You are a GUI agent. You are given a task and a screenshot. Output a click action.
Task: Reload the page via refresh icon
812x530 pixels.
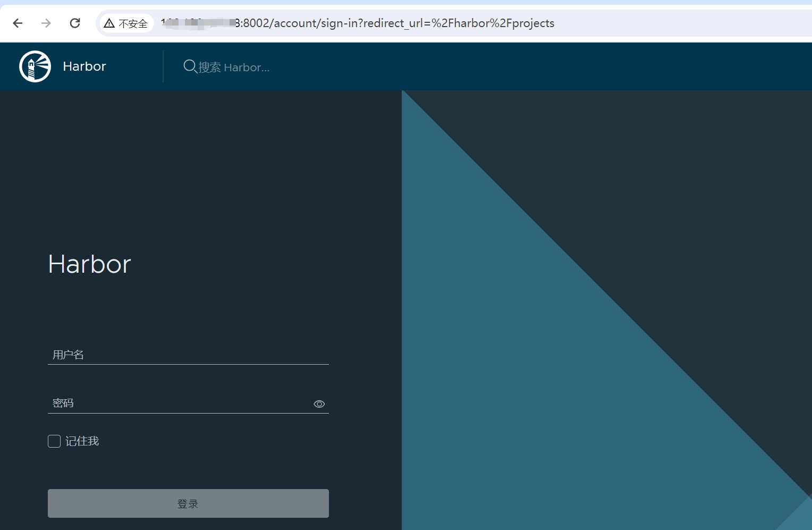click(75, 23)
